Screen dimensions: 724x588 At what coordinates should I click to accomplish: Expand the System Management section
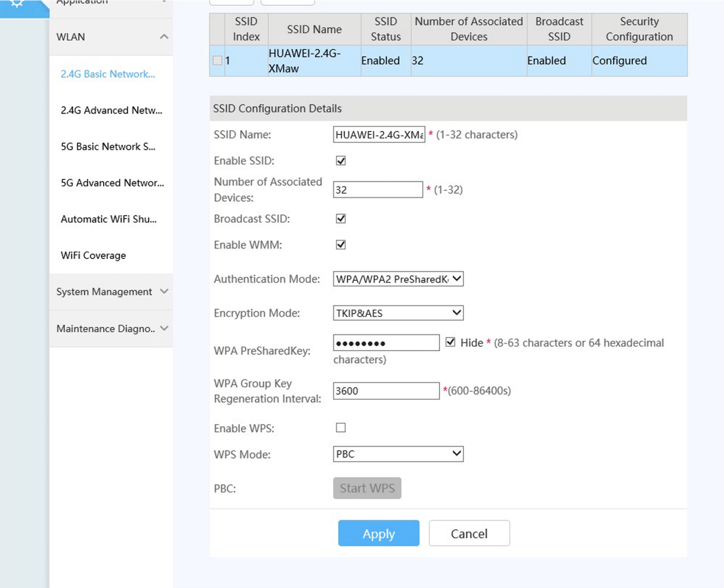tap(164, 292)
